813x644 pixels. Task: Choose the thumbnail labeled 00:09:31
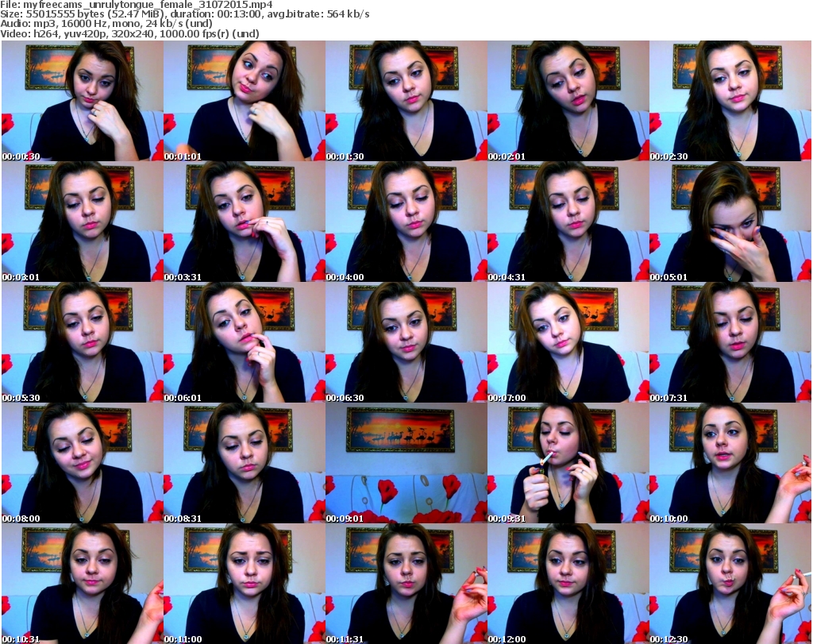point(568,463)
